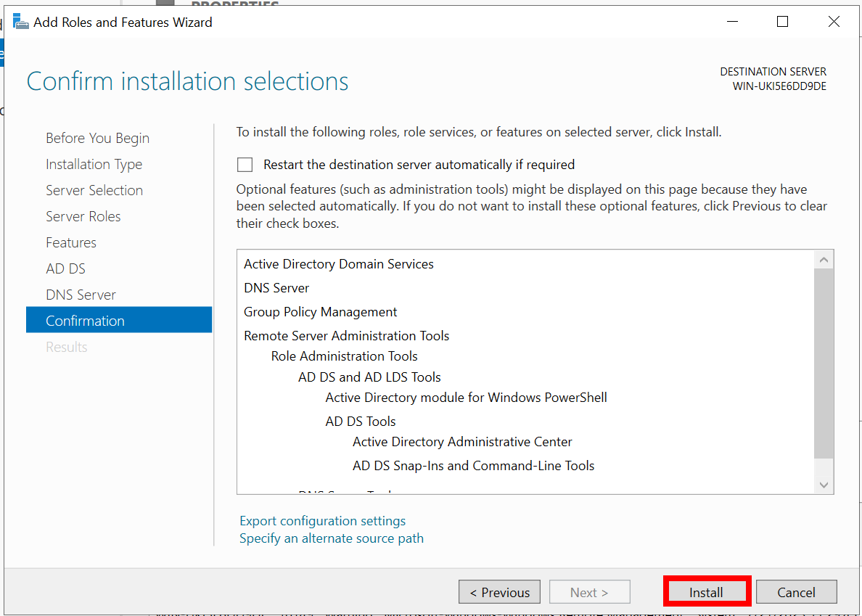The width and height of the screenshot is (862, 616).
Task: Go to Server Selection step
Action: click(x=94, y=190)
